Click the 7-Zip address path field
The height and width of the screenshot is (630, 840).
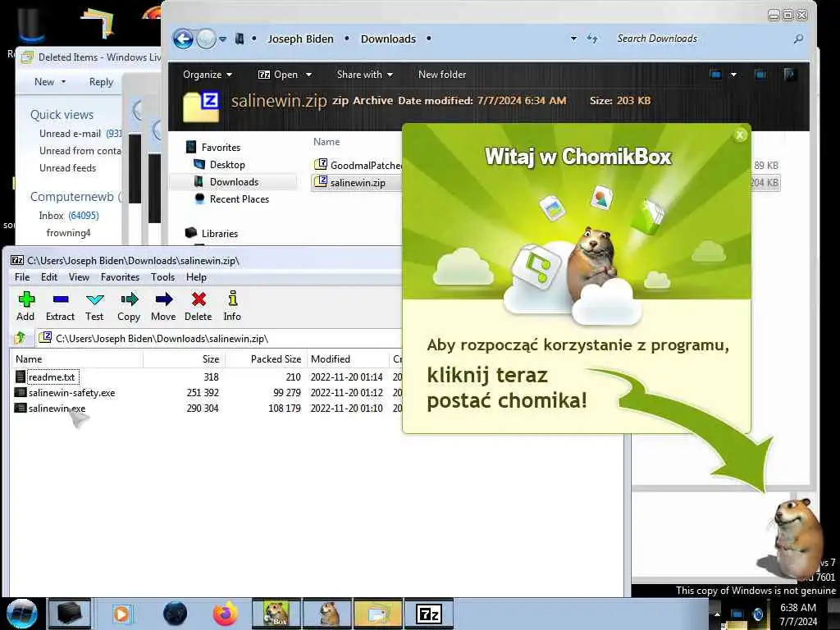220,339
